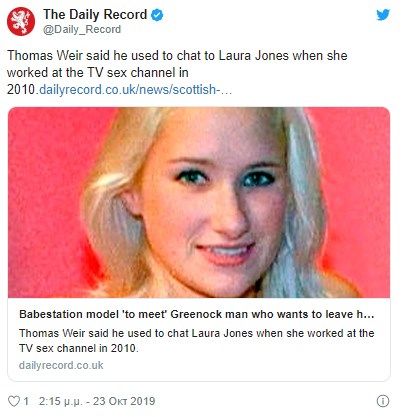The width and height of the screenshot is (403, 417).
Task: Click the tweet text mentioning Laura Jones
Action: pos(177,56)
